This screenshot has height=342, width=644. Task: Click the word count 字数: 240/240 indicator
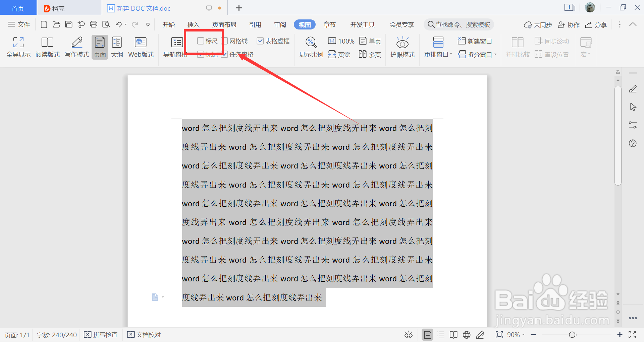57,335
